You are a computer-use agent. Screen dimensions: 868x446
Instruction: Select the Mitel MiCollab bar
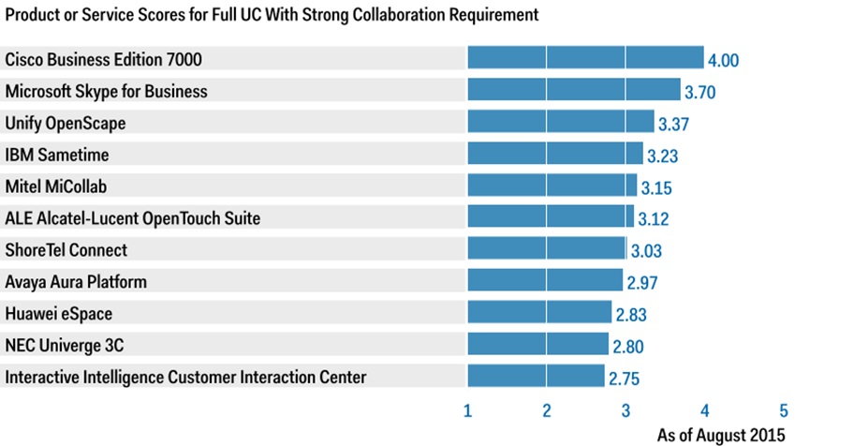point(552,186)
